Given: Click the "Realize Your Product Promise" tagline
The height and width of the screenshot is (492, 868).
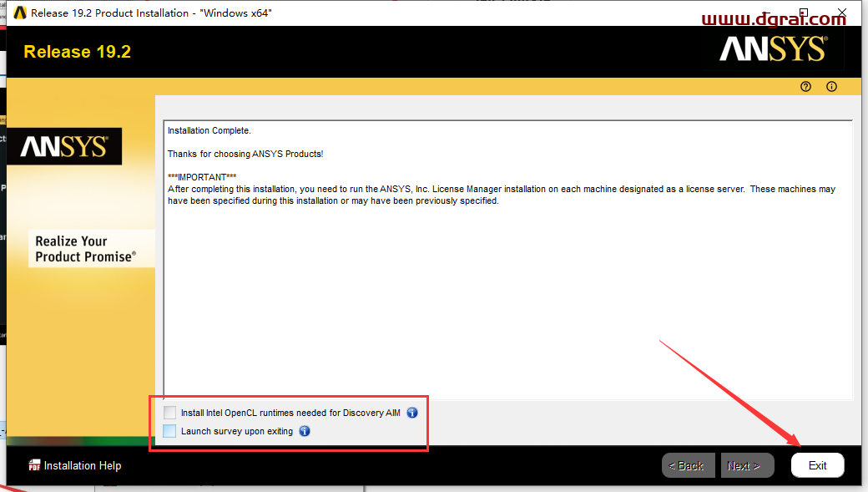Looking at the screenshot, I should tap(86, 249).
